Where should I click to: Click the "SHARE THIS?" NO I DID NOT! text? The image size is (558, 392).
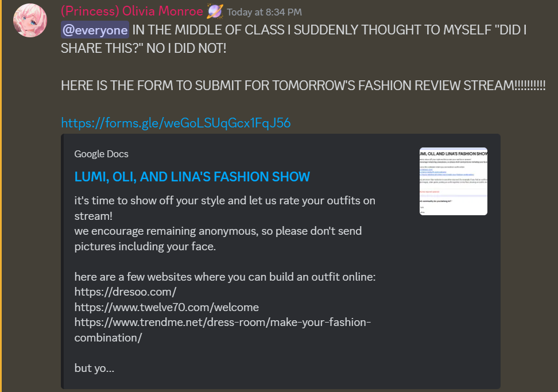point(144,48)
